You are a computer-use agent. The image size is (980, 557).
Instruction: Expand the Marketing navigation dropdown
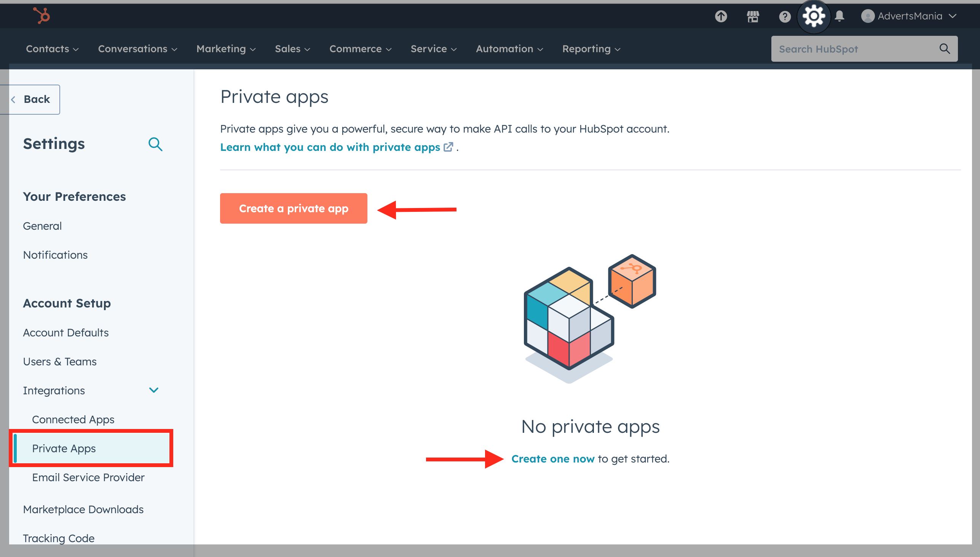coord(225,49)
